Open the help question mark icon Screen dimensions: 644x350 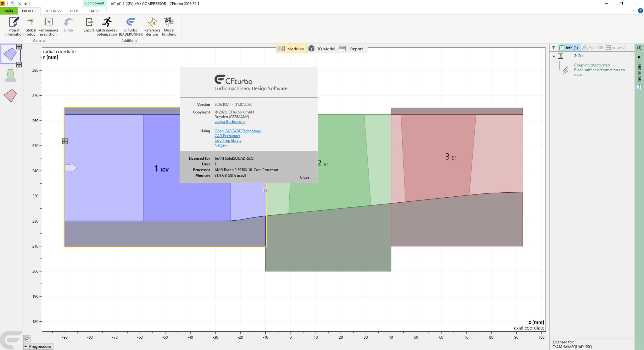click(640, 11)
